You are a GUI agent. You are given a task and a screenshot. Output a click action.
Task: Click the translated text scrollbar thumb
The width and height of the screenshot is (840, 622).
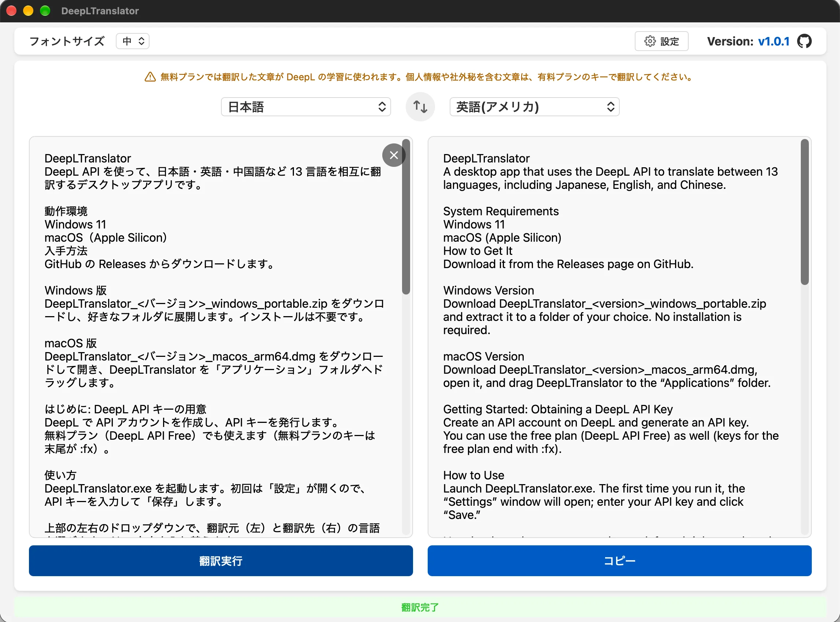[804, 212]
